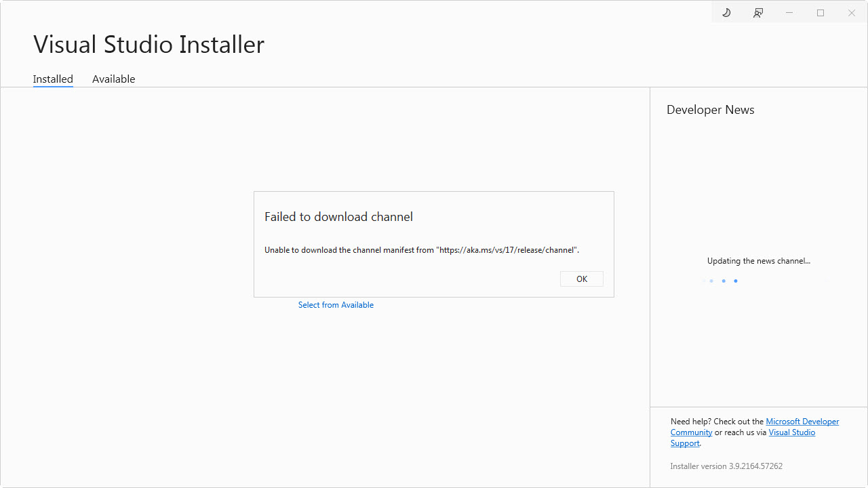Select the Visual Studio Installer title
Screen dimensions: 868x488
pyautogui.click(x=149, y=45)
